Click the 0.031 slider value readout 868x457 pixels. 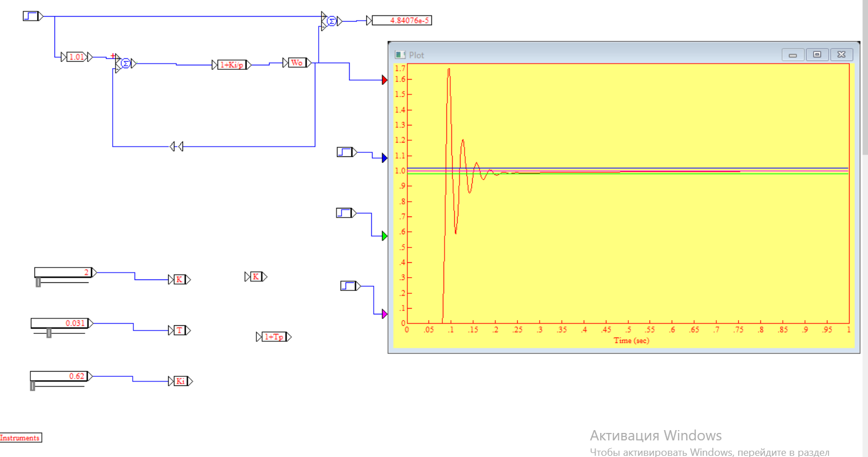pos(60,323)
